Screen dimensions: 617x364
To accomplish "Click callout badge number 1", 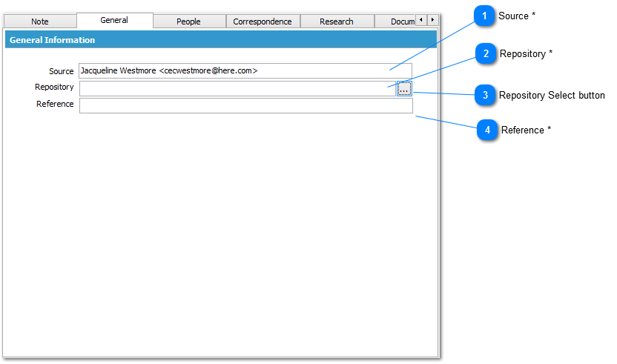I will pos(485,16).
